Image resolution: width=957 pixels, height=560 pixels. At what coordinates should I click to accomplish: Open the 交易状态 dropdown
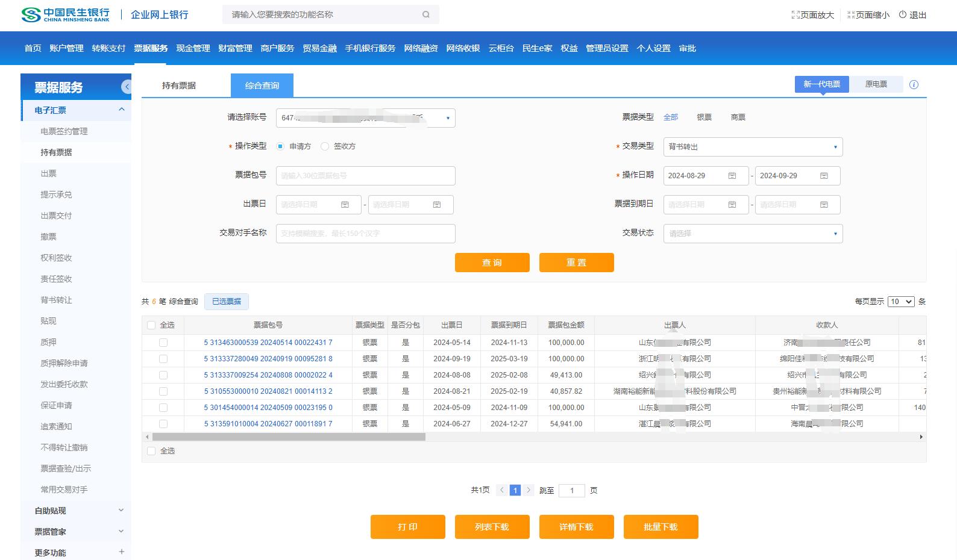[x=752, y=234]
